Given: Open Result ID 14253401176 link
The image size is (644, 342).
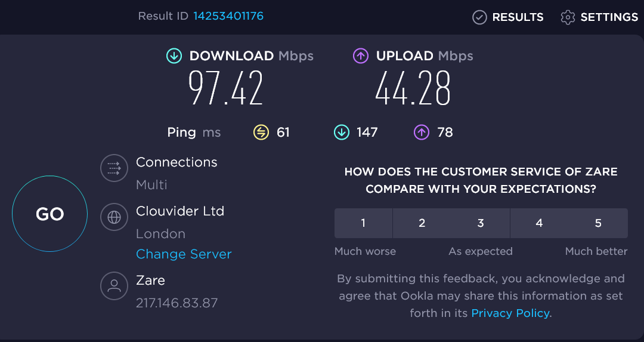Looking at the screenshot, I should (x=228, y=16).
